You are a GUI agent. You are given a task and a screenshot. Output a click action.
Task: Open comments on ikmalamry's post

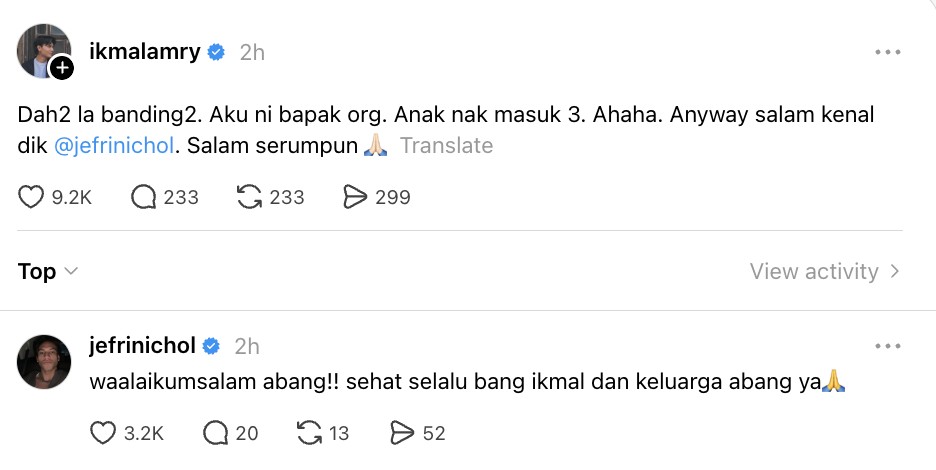[x=145, y=198]
